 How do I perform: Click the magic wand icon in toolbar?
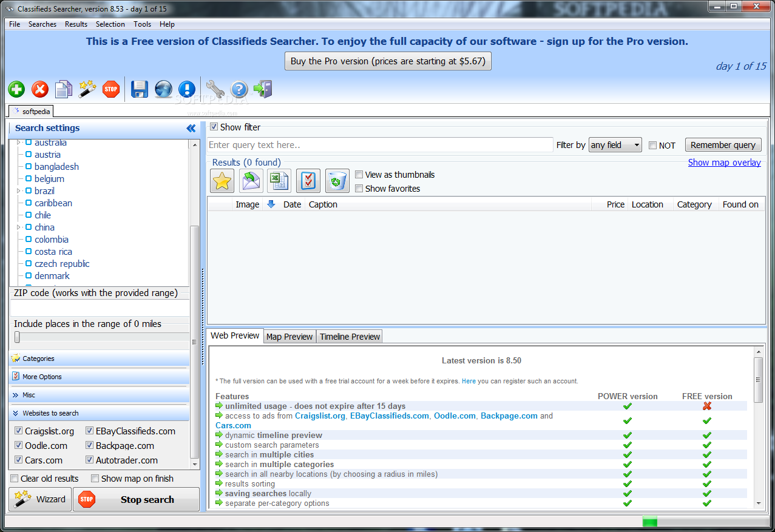tap(87, 89)
